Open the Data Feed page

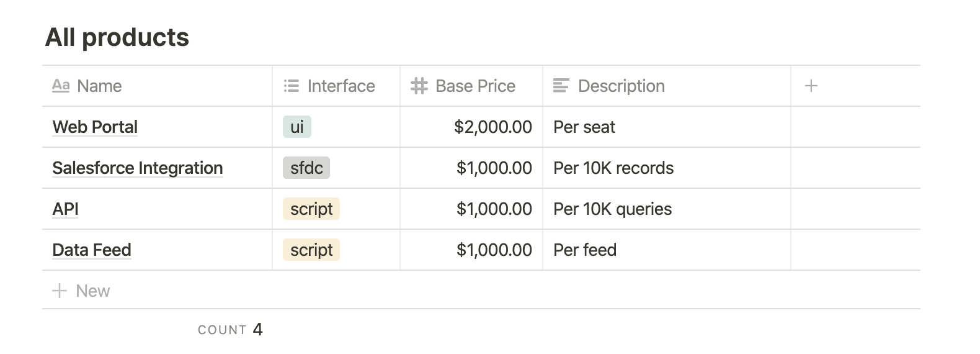pyautogui.click(x=92, y=250)
